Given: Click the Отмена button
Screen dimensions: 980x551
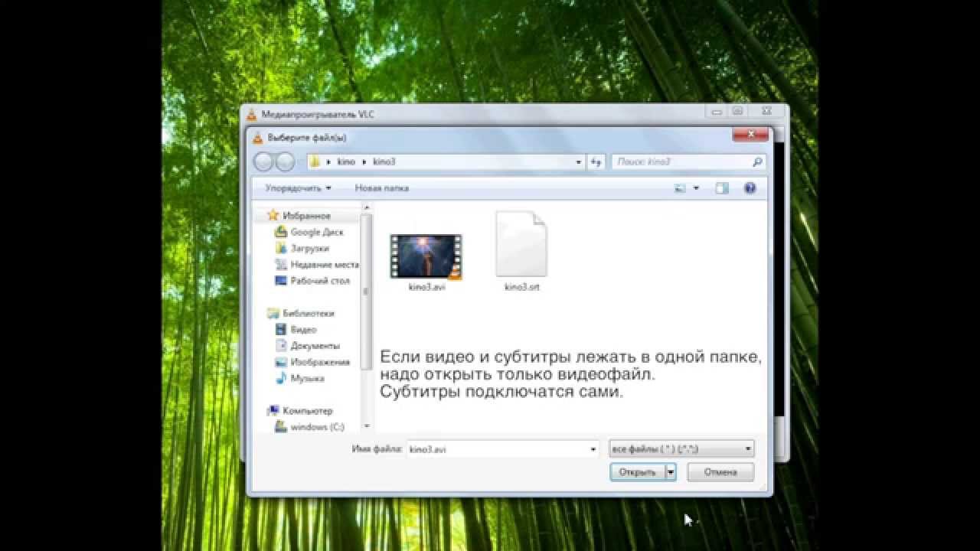Looking at the screenshot, I should (720, 472).
